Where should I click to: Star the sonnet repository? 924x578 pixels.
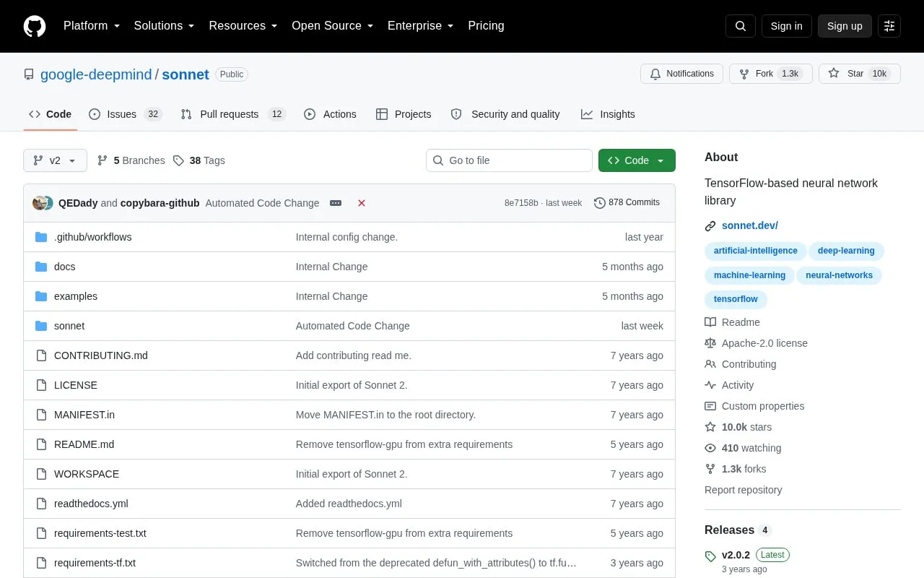[860, 74]
